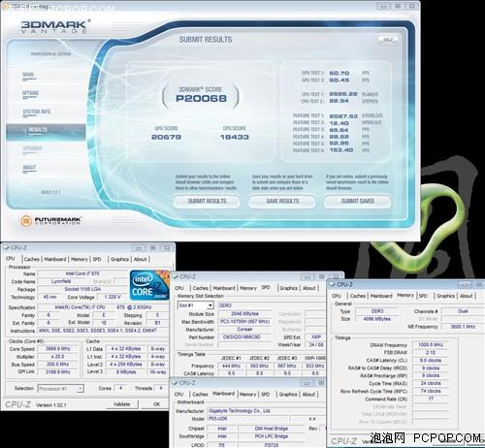The image size is (485, 448).
Task: Switch to Memory tab in CPU-Z Mainboard window
Action: click(247, 395)
